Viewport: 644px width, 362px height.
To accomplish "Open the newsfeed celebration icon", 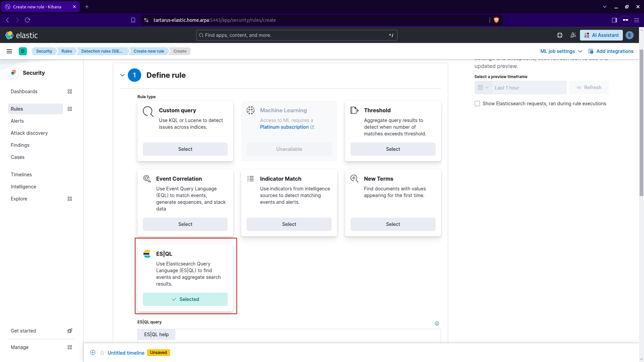I will click(x=573, y=35).
